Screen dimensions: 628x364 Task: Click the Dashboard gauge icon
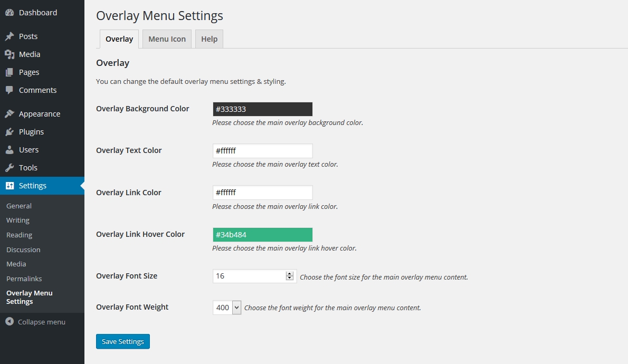tap(9, 13)
